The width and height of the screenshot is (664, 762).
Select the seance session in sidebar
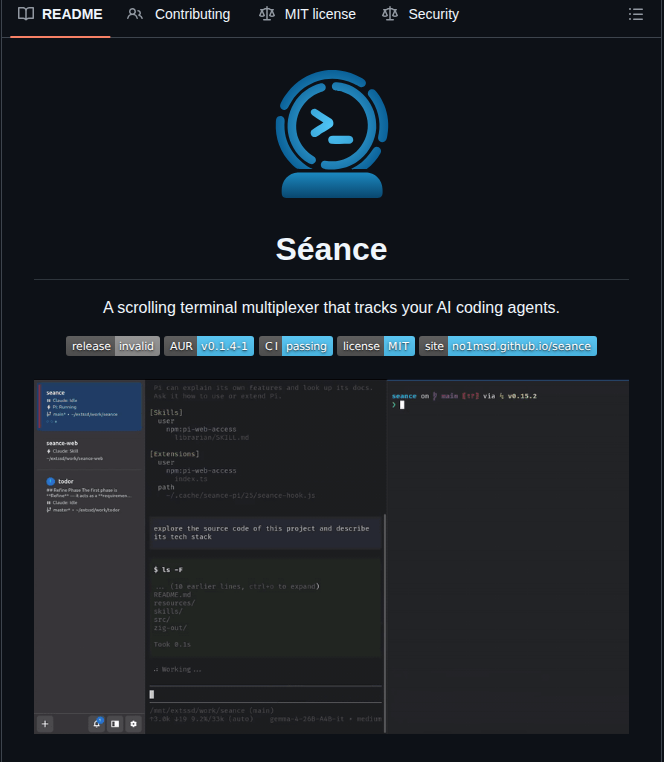click(x=90, y=406)
